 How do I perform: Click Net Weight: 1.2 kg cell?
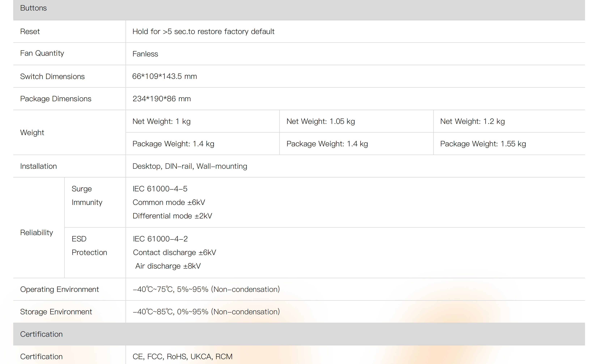[x=472, y=121]
